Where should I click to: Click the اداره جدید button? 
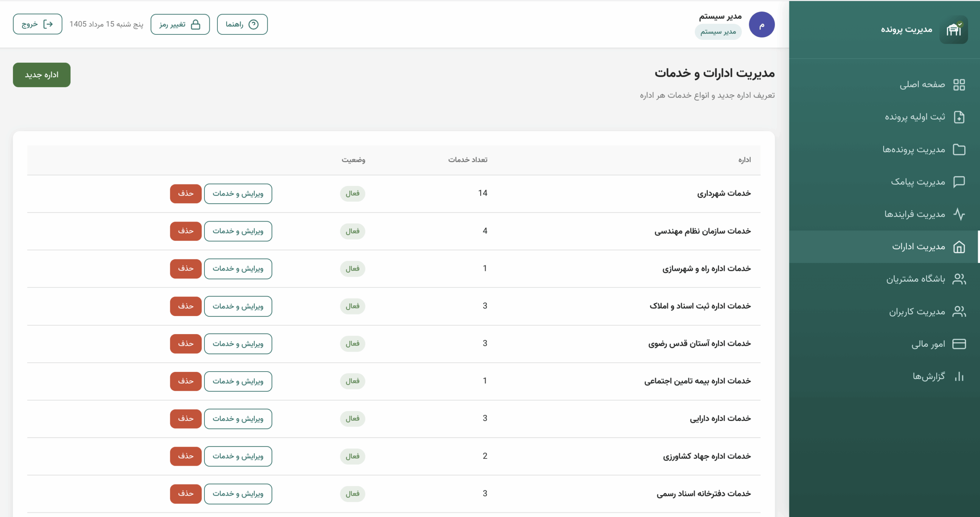pos(42,75)
